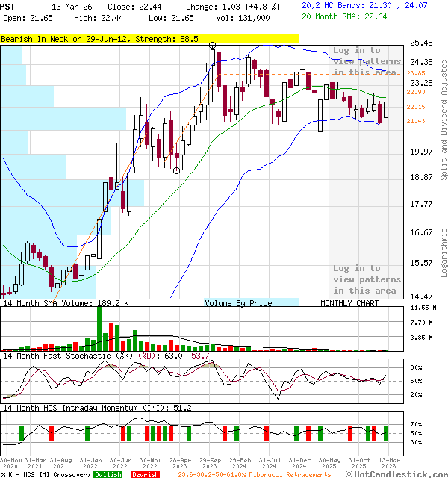Image resolution: width=448 pixels, height=478 pixels.
Task: Click the PST ticker symbol
Action: 8,5
